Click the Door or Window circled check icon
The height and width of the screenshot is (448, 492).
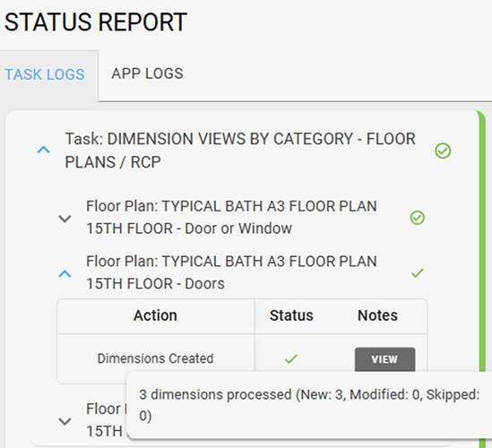click(x=418, y=218)
